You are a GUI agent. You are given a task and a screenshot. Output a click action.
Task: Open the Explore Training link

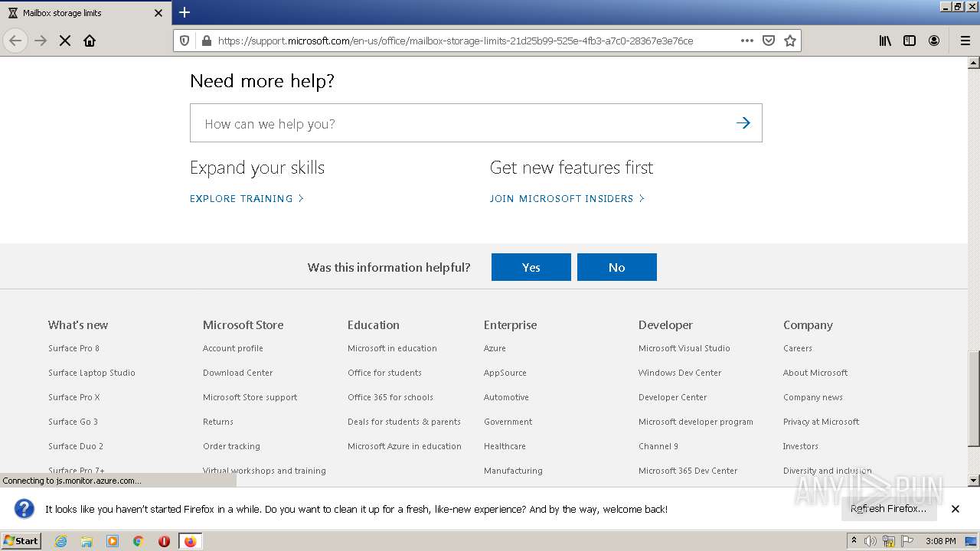(247, 198)
